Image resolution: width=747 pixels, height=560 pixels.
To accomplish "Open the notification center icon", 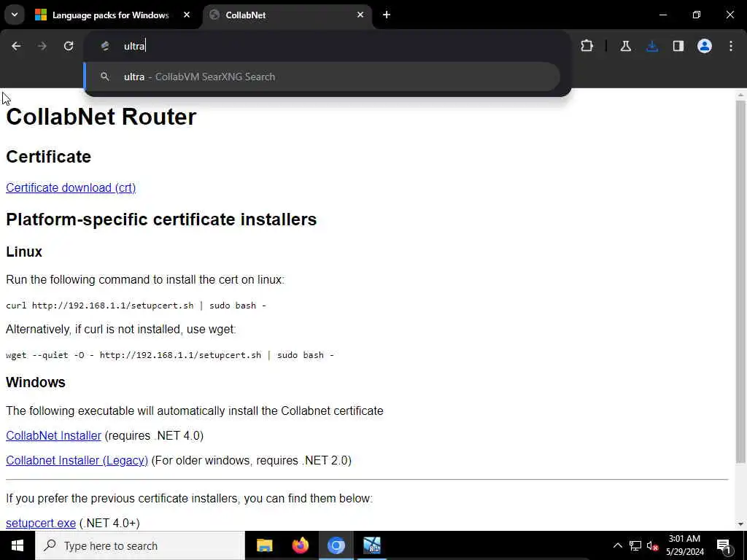I will [723, 545].
